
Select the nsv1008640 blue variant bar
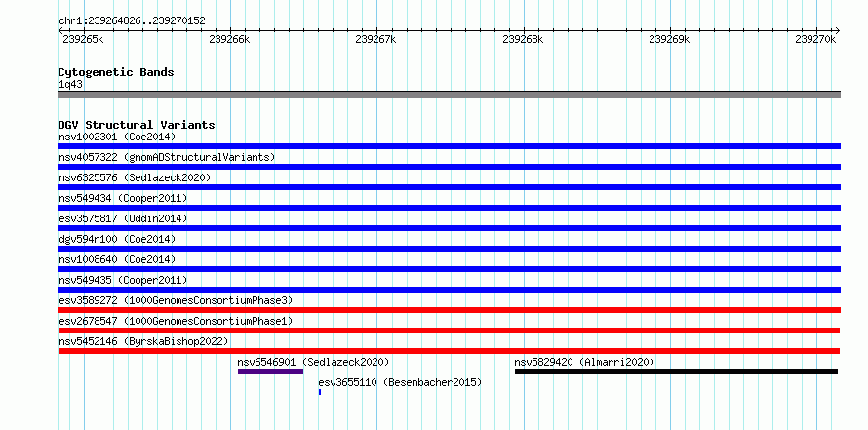449,269
